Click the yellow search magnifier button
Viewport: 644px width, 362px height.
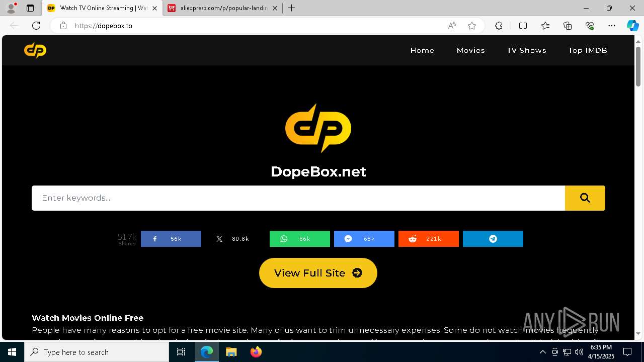point(585,198)
